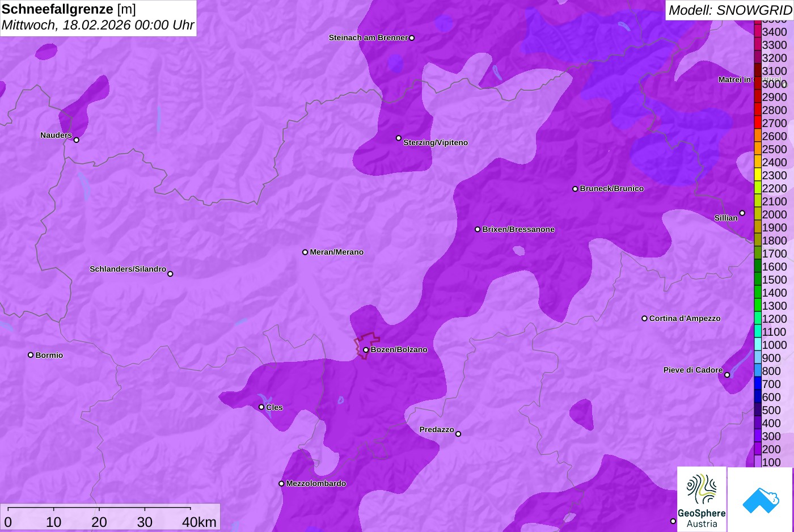Click the GeoSphere Austria logo
The height and width of the screenshot is (532, 794).
tap(702, 499)
